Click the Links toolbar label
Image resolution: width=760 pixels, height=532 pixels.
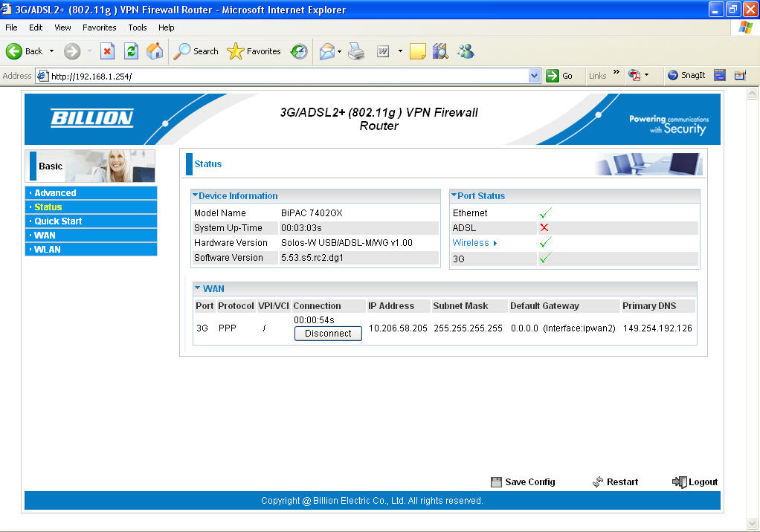pos(598,76)
